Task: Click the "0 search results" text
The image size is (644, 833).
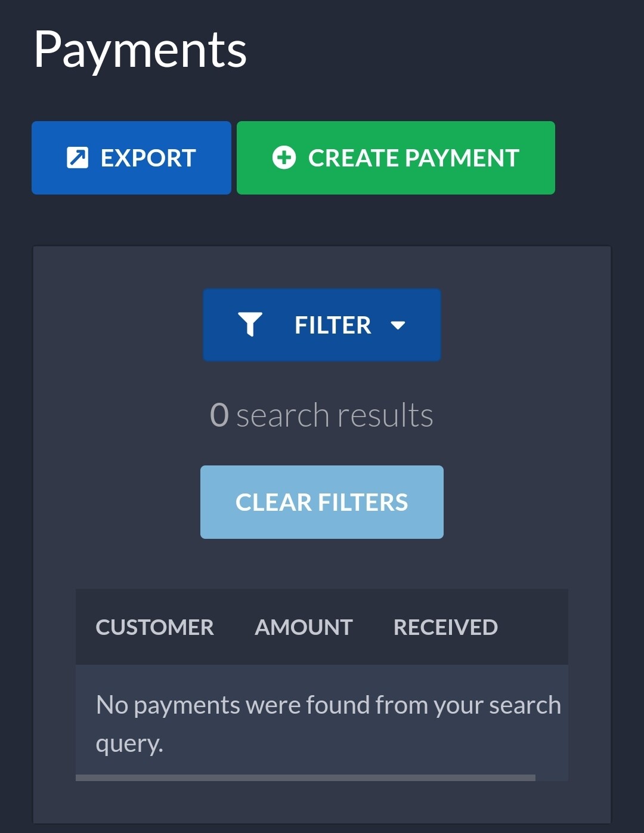Action: click(322, 415)
